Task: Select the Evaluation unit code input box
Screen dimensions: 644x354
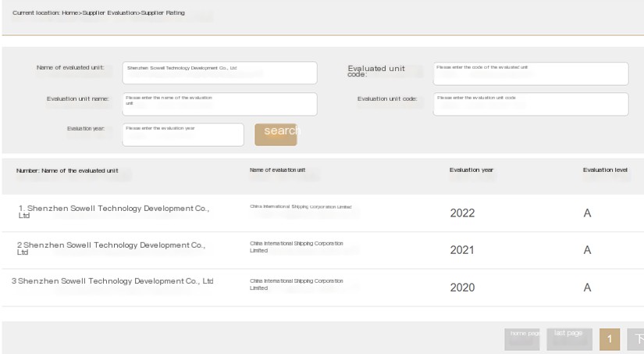Action: 530,104
